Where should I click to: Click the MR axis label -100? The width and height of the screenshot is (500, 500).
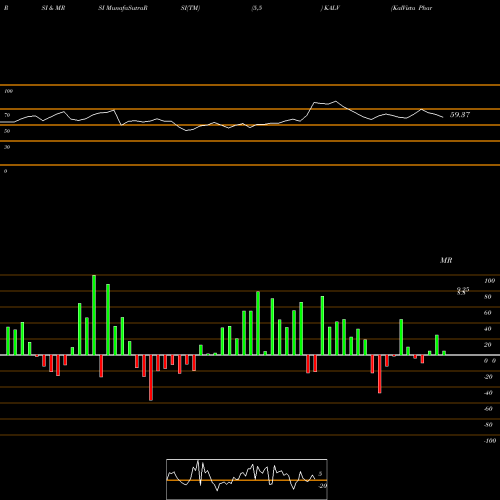[x=489, y=441]
